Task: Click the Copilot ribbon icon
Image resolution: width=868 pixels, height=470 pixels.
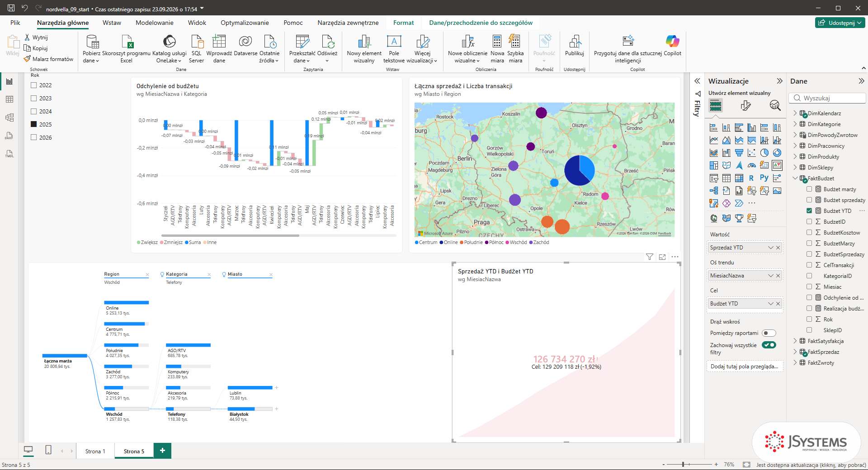Action: click(672, 46)
